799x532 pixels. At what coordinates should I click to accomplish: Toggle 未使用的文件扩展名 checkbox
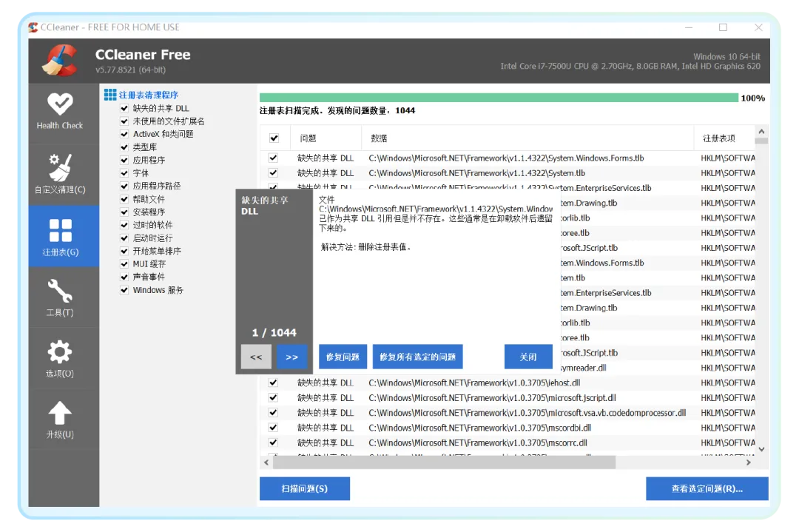click(124, 121)
